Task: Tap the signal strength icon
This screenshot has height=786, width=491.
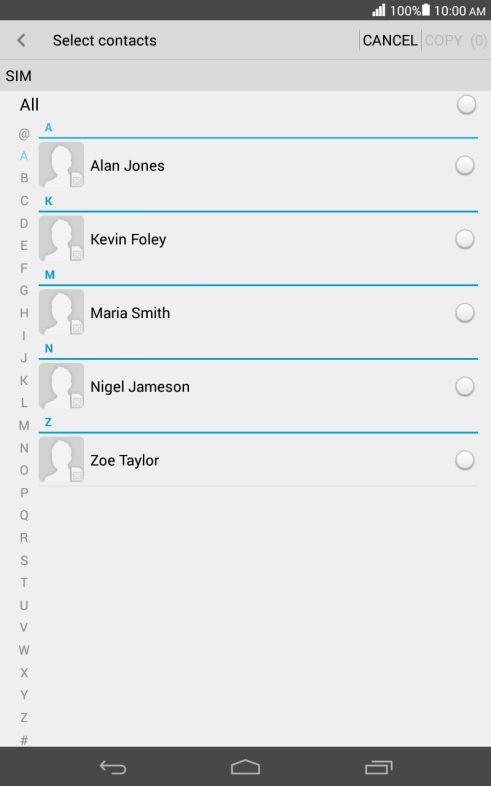Action: click(x=379, y=10)
